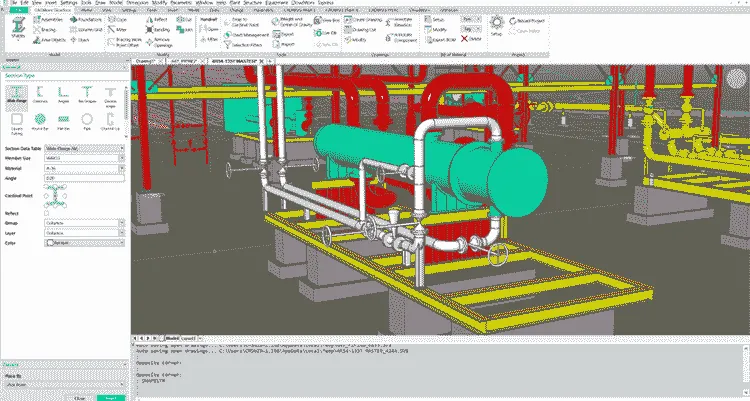Activate the Draw Objects tool
This screenshot has height=401, width=750.
tap(49, 40)
